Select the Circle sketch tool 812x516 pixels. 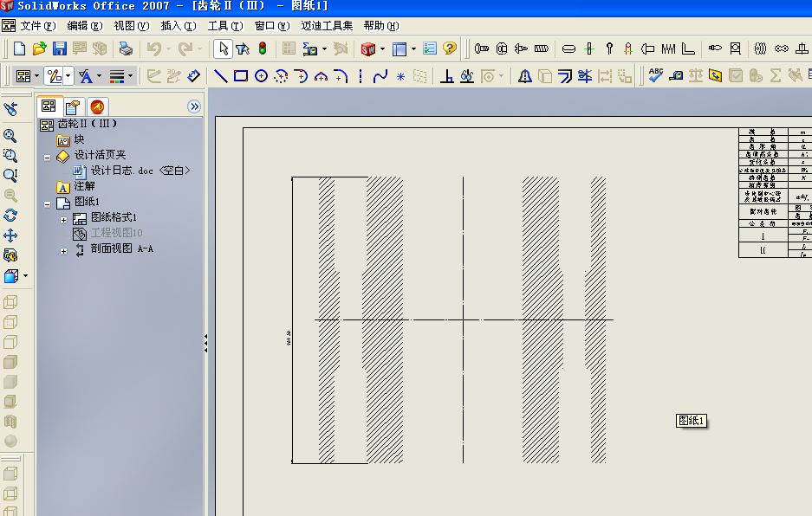261,76
